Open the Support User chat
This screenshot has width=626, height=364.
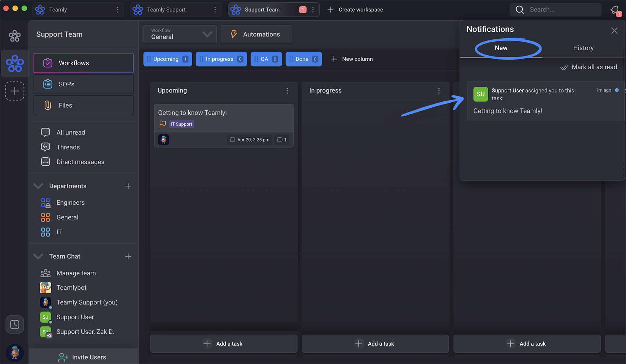tap(75, 317)
